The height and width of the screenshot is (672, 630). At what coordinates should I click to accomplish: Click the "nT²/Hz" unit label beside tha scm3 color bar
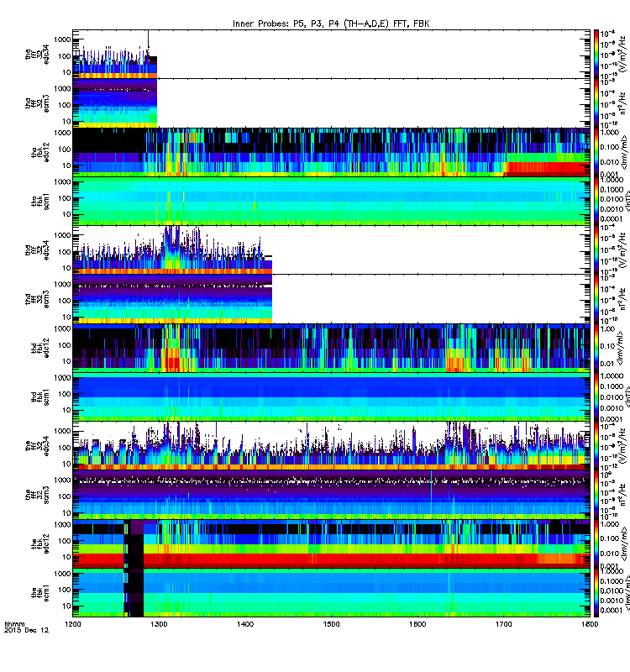click(x=622, y=103)
